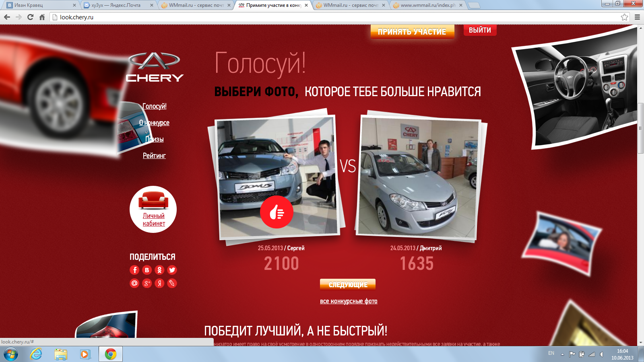Open the Личный кабинет link
The height and width of the screenshot is (362, 644).
(x=154, y=220)
